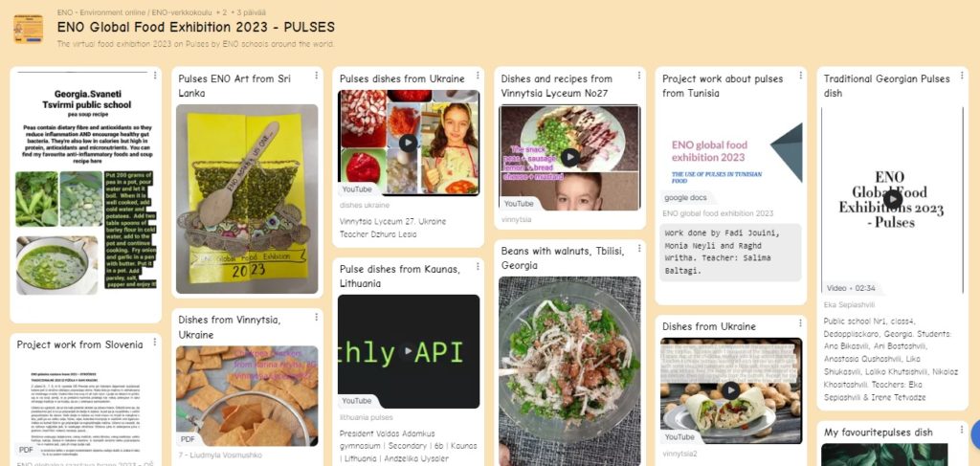Play the ENO Global Food Exhibitions 2023 video
This screenshot has width=980, height=466.
click(x=893, y=200)
